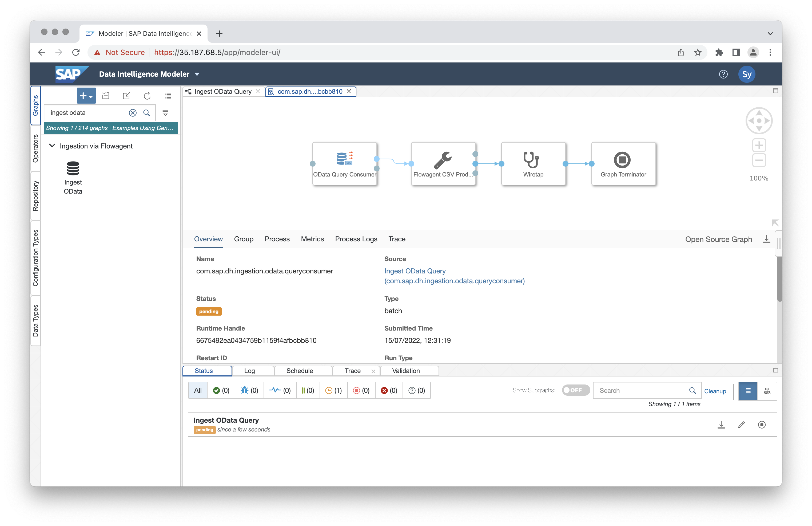Open the Ingest OData Query source link
Viewport: 812px width, 526px height.
click(x=454, y=276)
